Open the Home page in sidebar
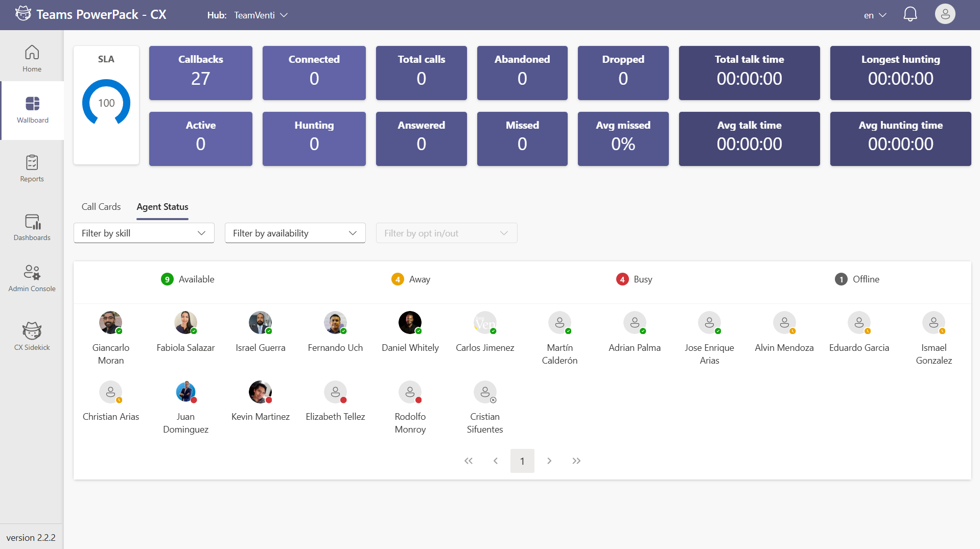The width and height of the screenshot is (980, 549). pos(32,59)
